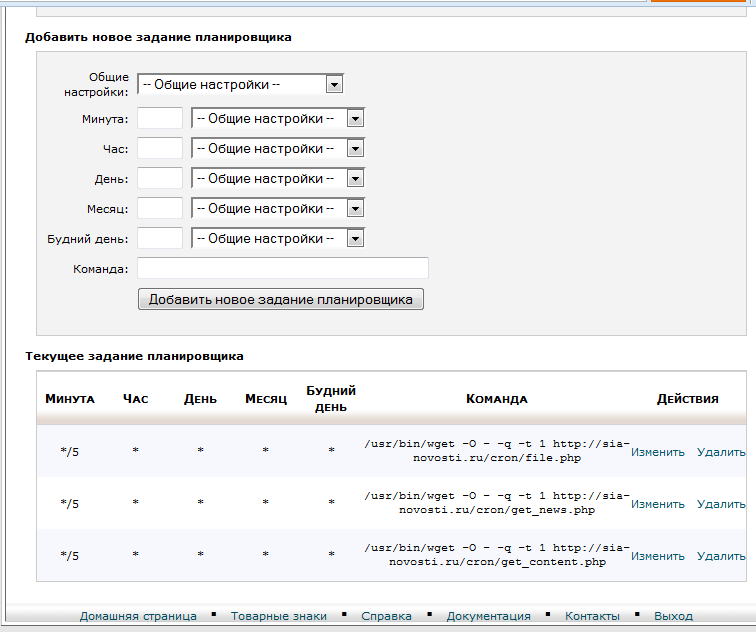The image size is (756, 632).
Task: Open the Минута common settings dropdown
Action: (278, 119)
